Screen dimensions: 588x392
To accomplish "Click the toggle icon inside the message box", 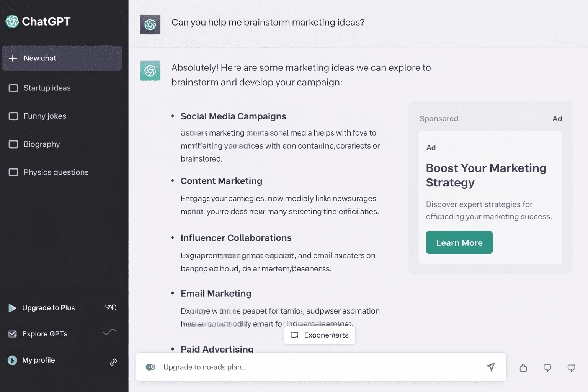I will pos(150,367).
